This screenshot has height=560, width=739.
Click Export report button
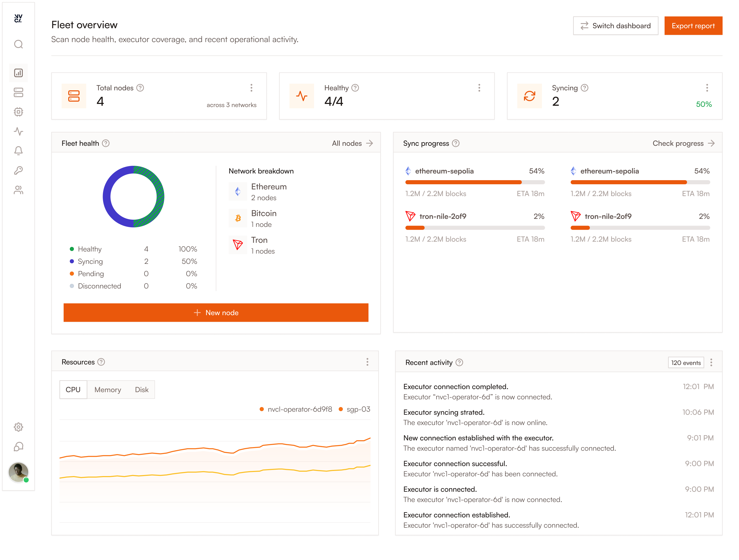[693, 26]
